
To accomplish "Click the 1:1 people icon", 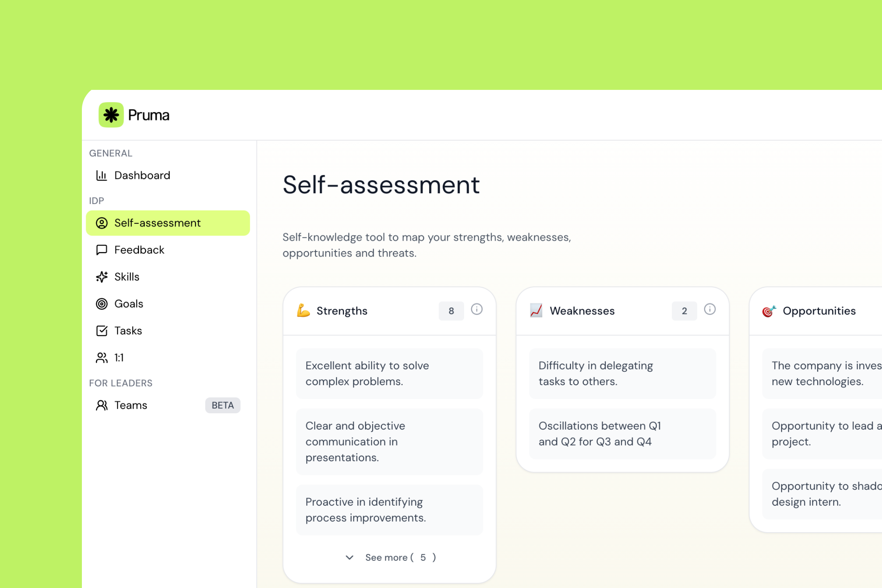I will click(x=101, y=357).
